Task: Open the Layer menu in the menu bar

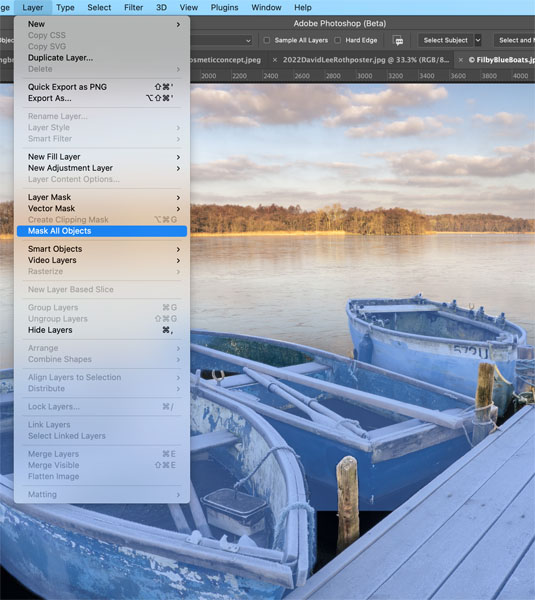Action: click(33, 7)
